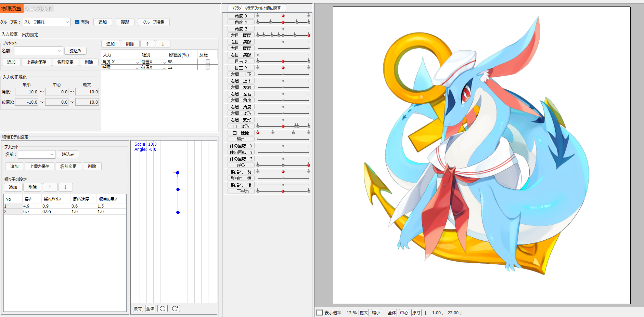This screenshot has height=317, width=644.
Task: Click the 揺れやすさ value 0.95
Action: pos(56,212)
